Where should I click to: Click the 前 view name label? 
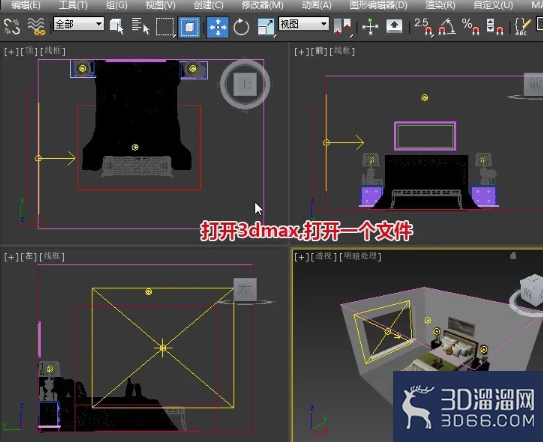pyautogui.click(x=319, y=51)
